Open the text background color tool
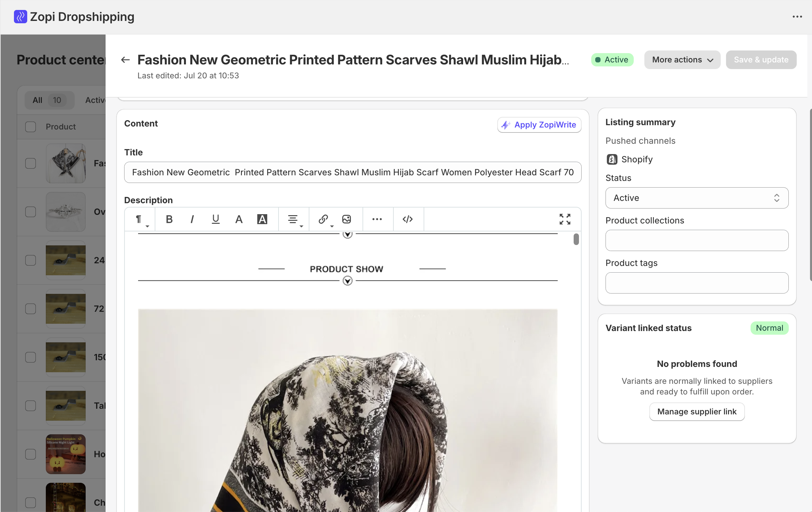The width and height of the screenshot is (812, 512). point(262,219)
